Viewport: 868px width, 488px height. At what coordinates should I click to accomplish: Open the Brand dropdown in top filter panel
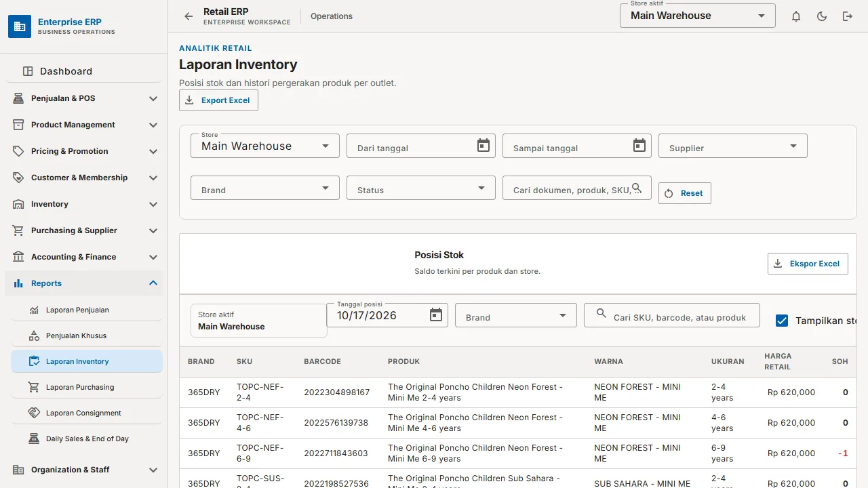coord(265,188)
